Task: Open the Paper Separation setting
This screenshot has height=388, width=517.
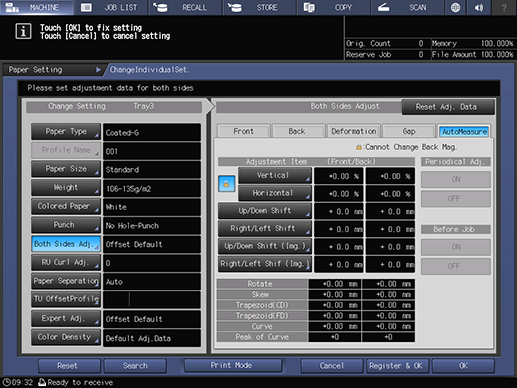Action: click(66, 281)
